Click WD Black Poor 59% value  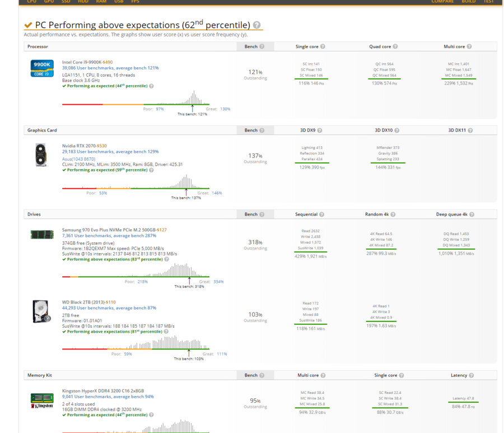tap(128, 354)
